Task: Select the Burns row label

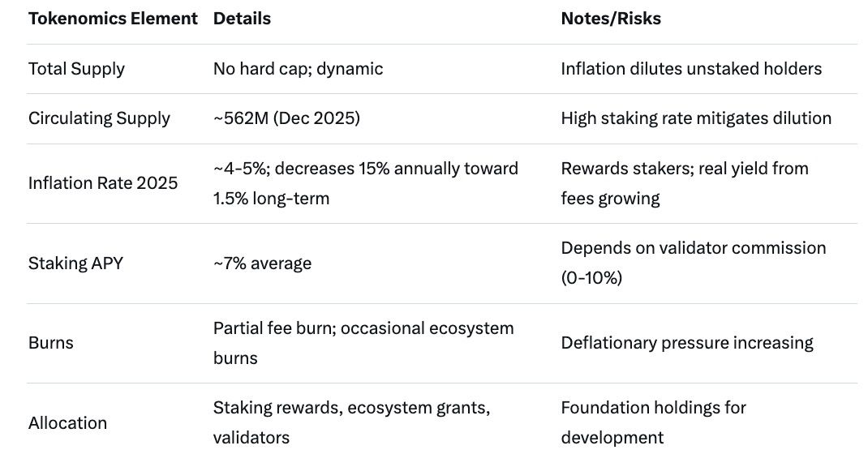Action: 51,343
